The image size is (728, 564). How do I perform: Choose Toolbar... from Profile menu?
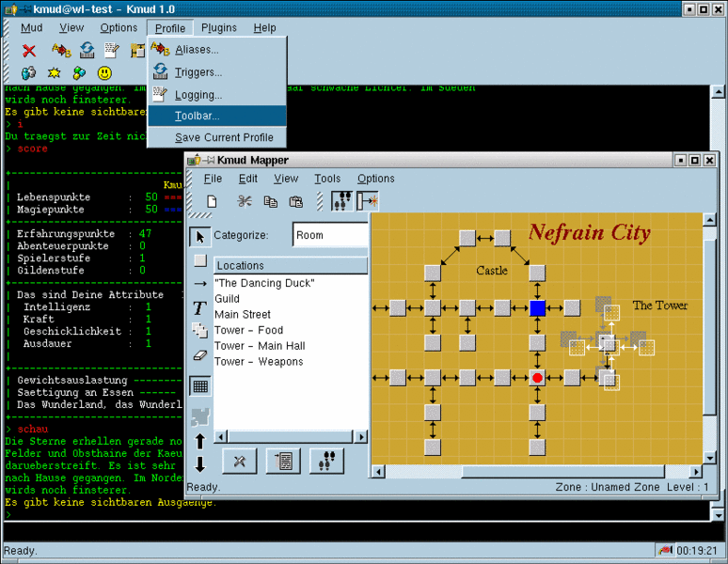click(217, 116)
